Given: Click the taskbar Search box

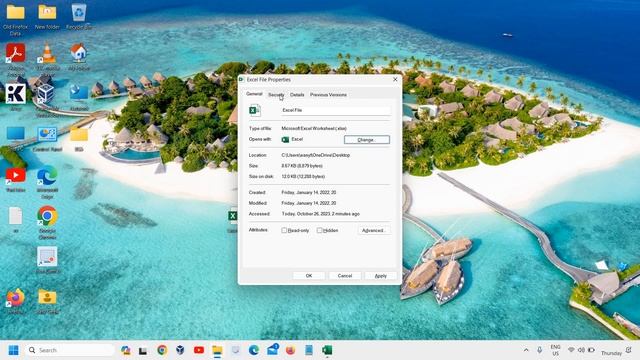Looking at the screenshot, I should pyautogui.click(x=70, y=350).
